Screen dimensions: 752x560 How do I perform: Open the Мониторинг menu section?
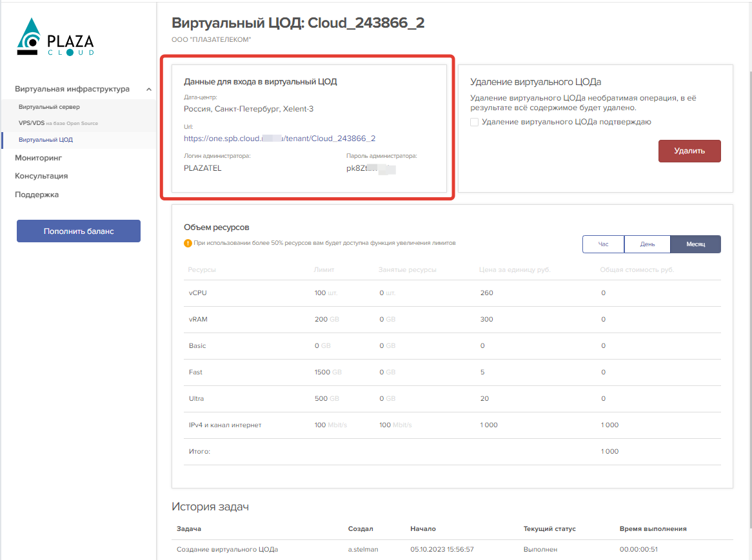38,158
